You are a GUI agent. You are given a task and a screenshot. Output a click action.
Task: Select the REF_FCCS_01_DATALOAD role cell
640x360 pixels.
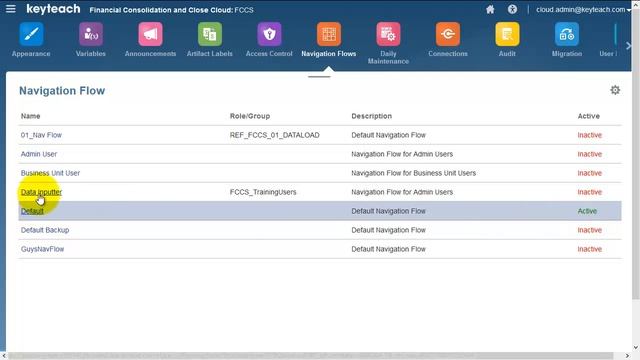pyautogui.click(x=275, y=135)
